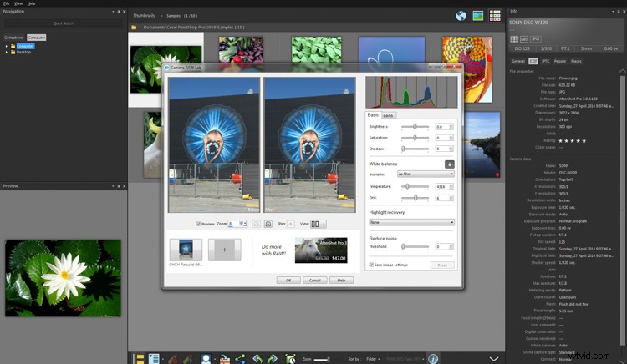Open Navigation palette options arrow
This screenshot has height=364, width=627.
tap(113, 12)
